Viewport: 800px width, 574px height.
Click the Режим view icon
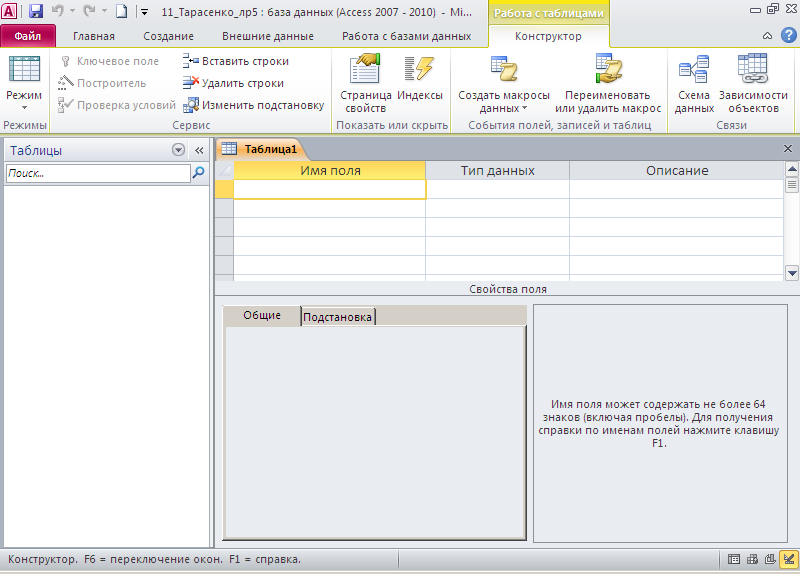24,69
